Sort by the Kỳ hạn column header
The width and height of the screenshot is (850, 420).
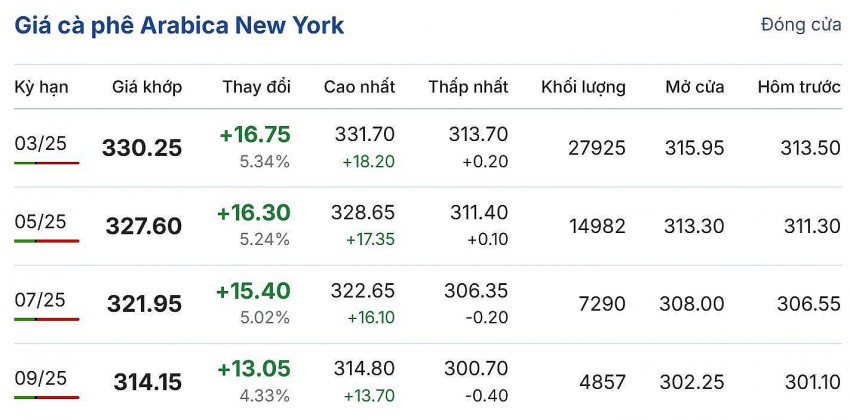(42, 87)
